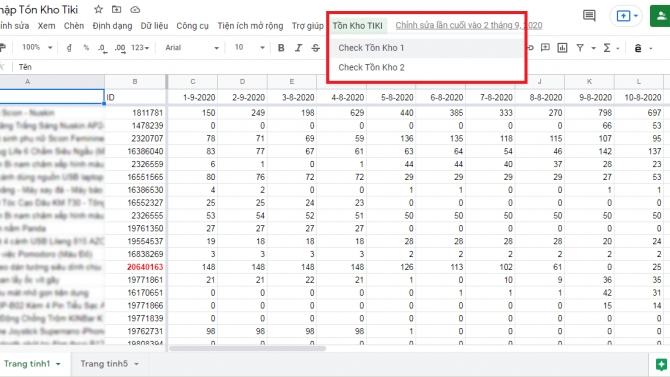Screen dimensions: 670x377
Task: Open the Chèn menu
Action: coord(74,26)
